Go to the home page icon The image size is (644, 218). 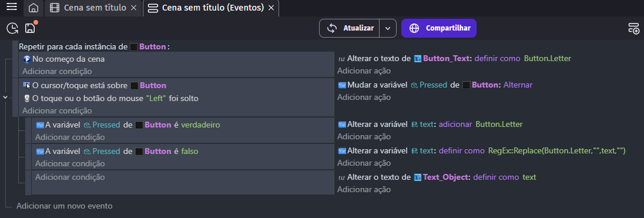(x=33, y=8)
